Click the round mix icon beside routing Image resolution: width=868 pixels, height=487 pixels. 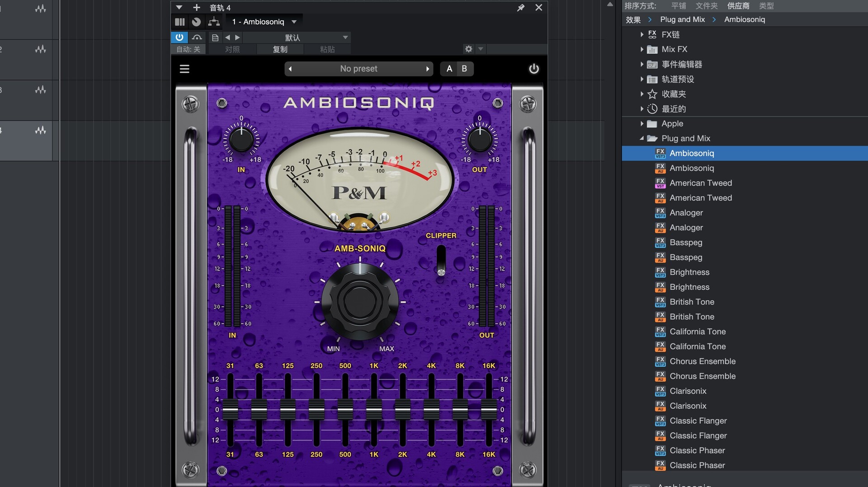196,22
